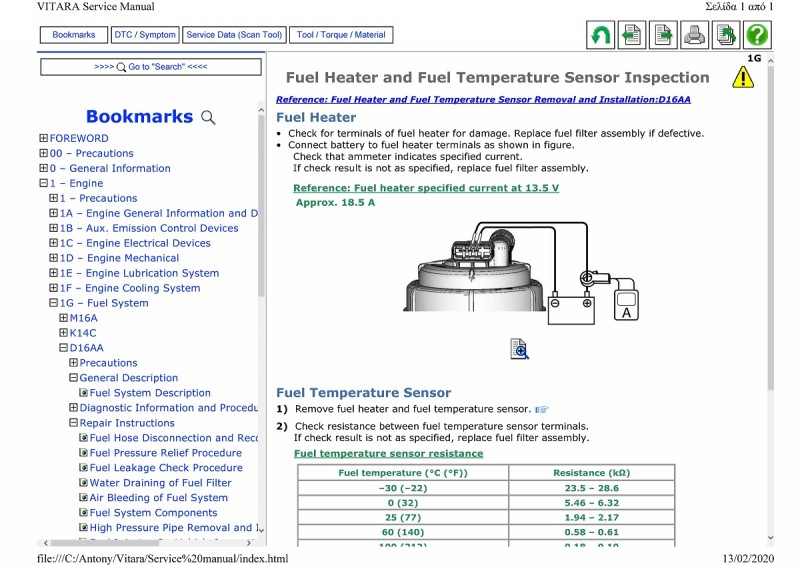Viewport: 800px width, 565px height.
Task: Click the green back arrow icon
Action: (600, 35)
